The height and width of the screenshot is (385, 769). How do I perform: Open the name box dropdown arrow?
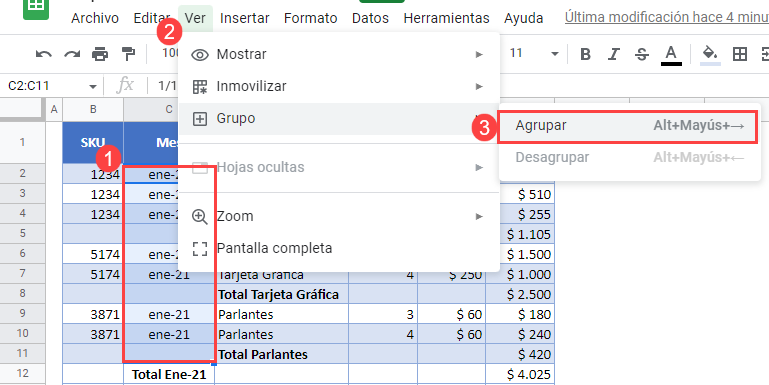(x=93, y=87)
